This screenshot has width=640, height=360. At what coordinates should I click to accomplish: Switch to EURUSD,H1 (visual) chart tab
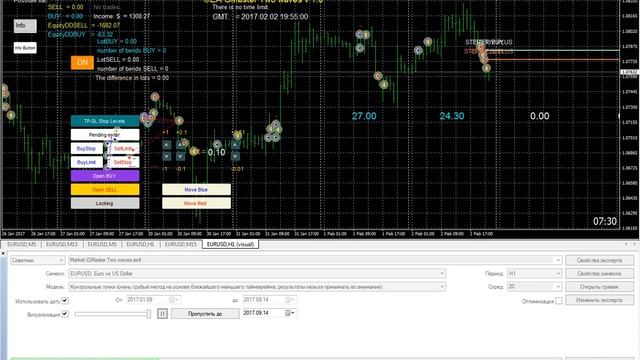point(230,244)
